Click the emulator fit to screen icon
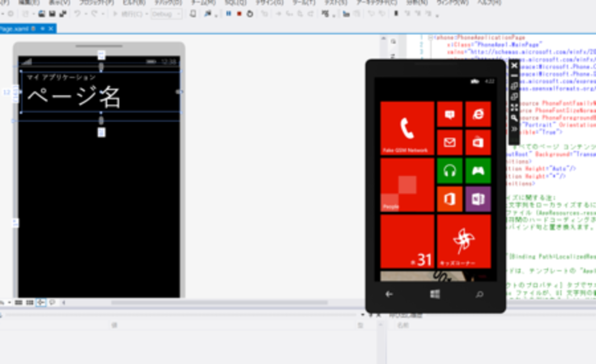The width and height of the screenshot is (596, 364). click(514, 108)
